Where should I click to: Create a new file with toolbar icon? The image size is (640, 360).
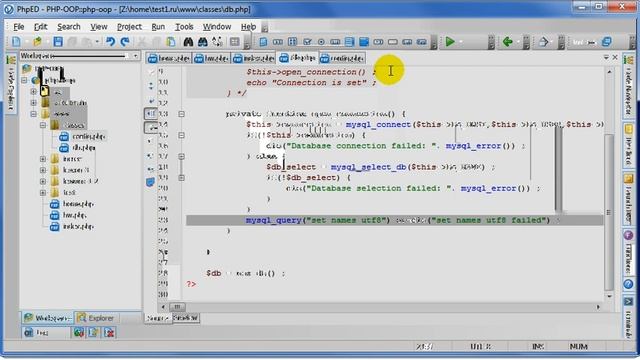pos(16,42)
